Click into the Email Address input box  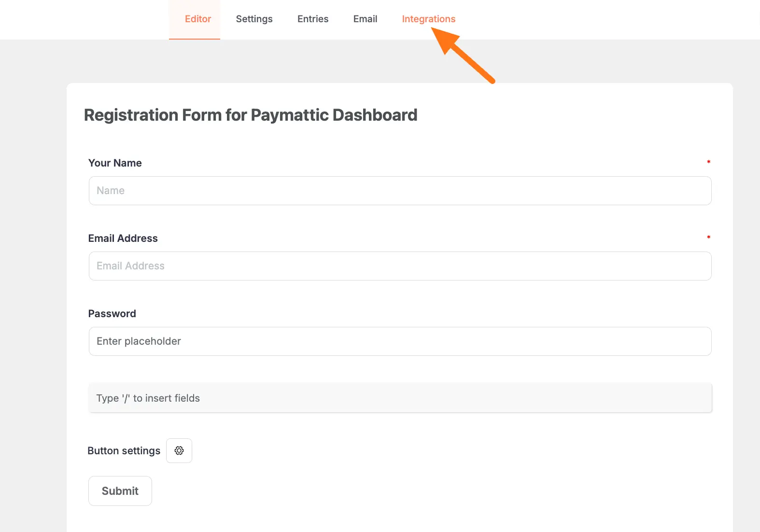(400, 266)
